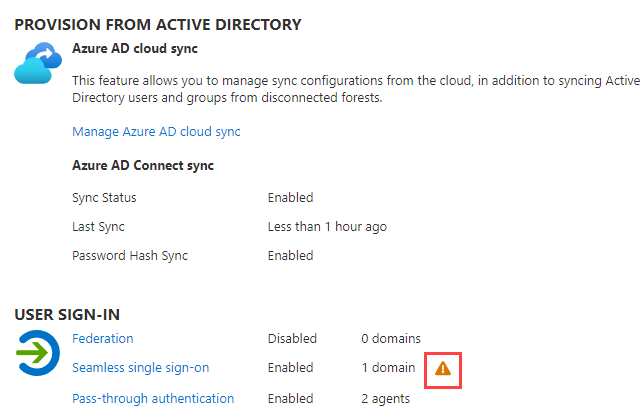Click the '0 domains' text

coord(391,339)
